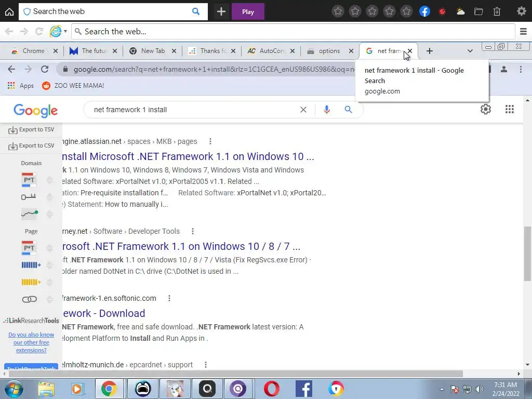Close the New Tab tab
Image resolution: width=532 pixels, height=399 pixels.
[x=174, y=51]
